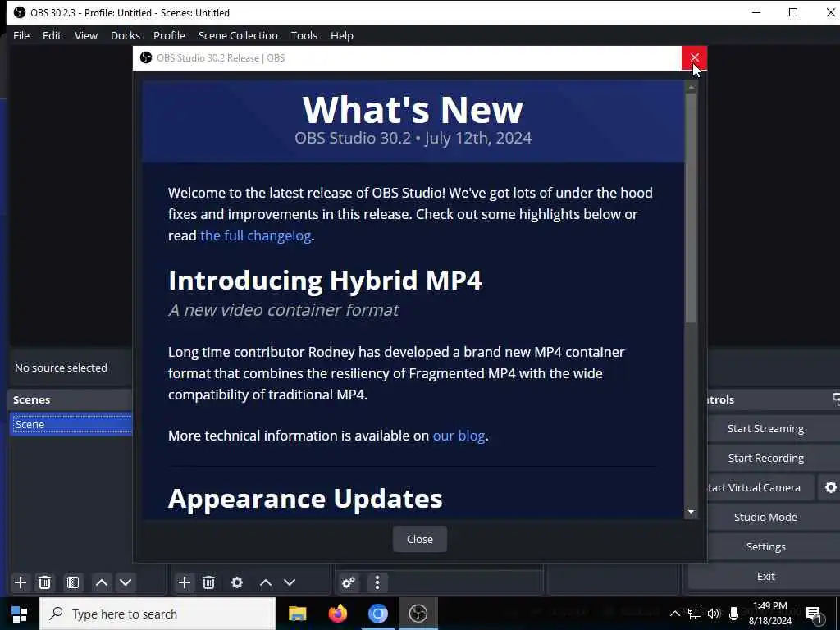
Task: Open scene filters icon in Scenes panel
Action: [73, 582]
